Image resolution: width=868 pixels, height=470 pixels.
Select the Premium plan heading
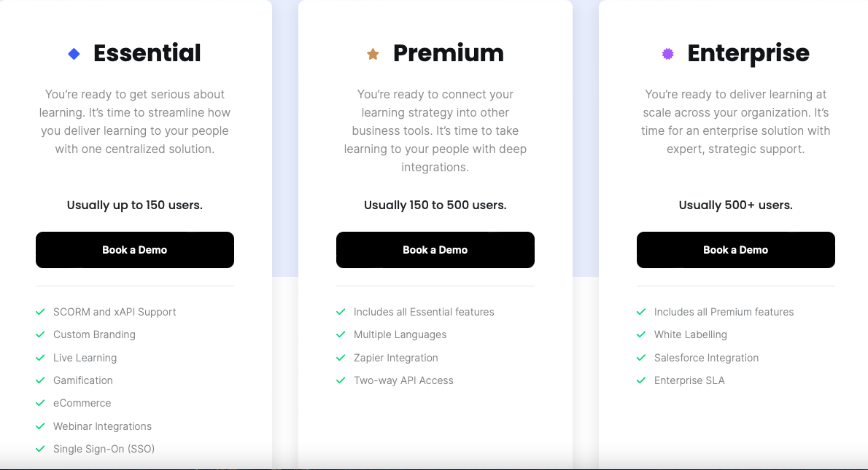[x=449, y=53]
